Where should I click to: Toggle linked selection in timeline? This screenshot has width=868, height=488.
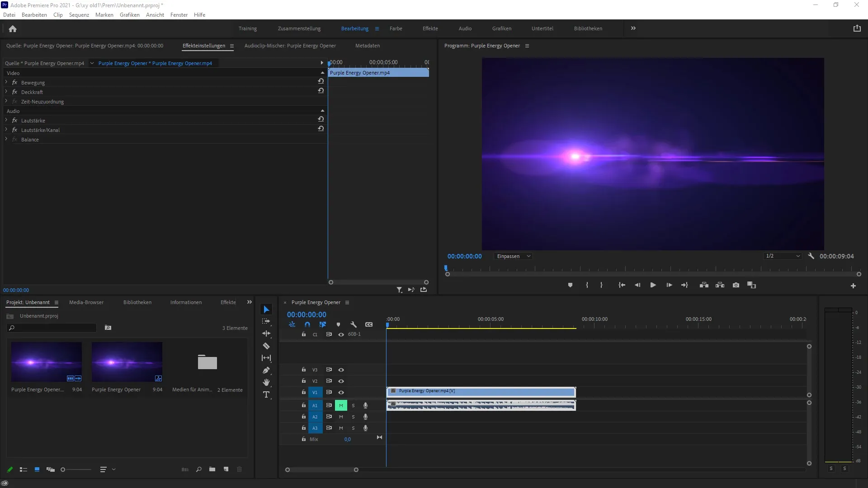click(322, 324)
